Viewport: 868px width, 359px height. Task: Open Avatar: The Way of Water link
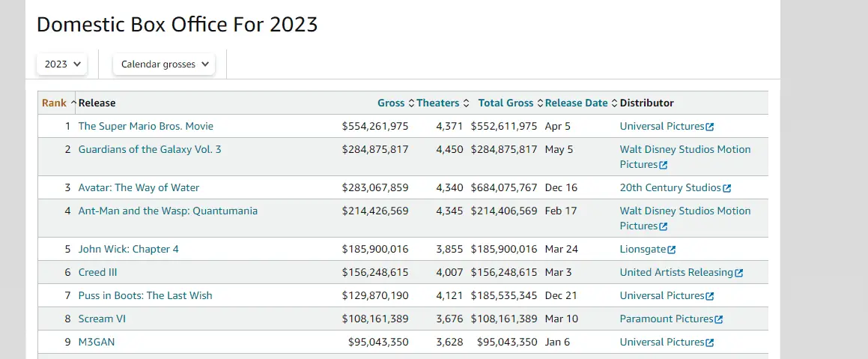point(139,188)
